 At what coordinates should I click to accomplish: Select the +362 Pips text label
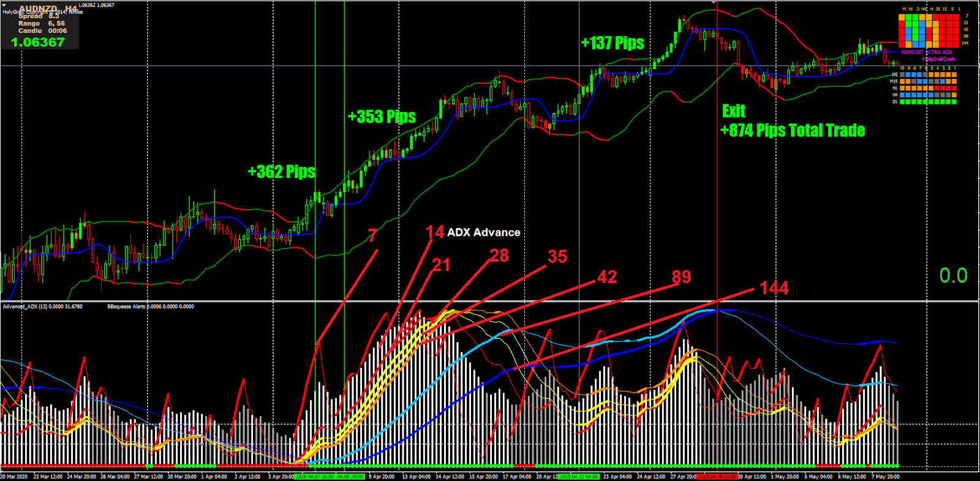point(282,172)
